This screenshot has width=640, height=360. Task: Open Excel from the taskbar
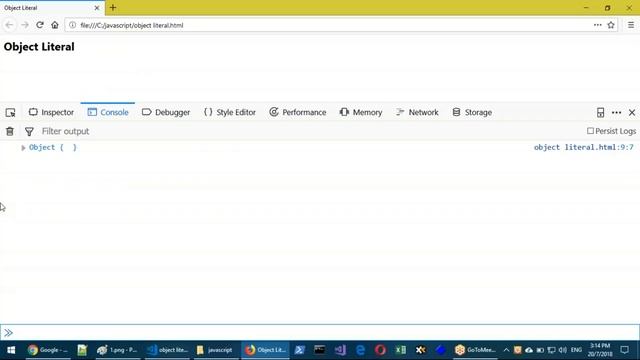click(400, 350)
